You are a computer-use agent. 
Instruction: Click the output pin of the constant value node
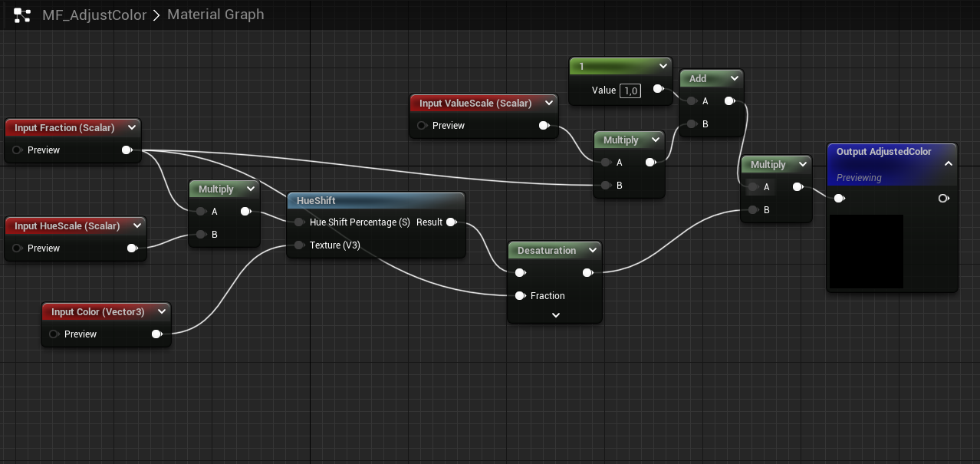pyautogui.click(x=658, y=88)
